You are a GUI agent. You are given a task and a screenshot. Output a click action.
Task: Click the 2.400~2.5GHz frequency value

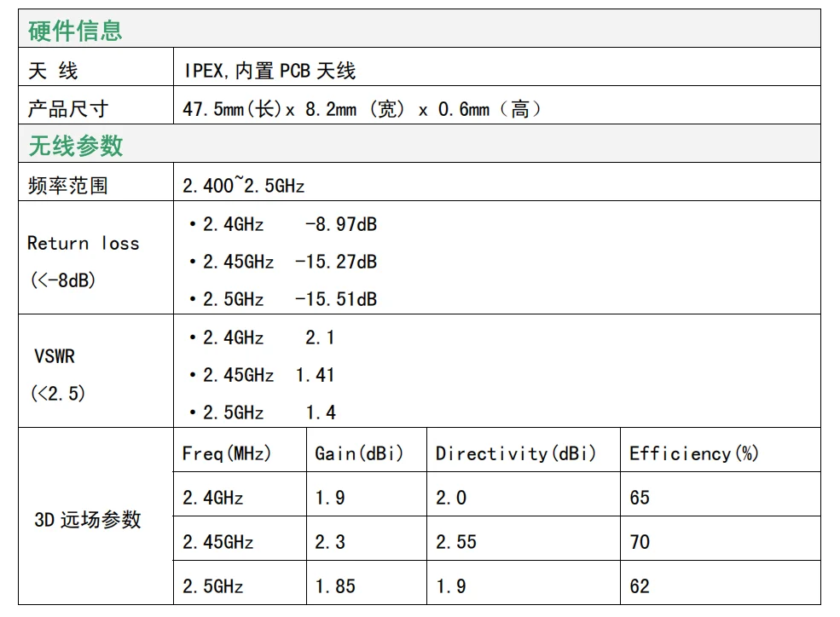click(x=244, y=186)
